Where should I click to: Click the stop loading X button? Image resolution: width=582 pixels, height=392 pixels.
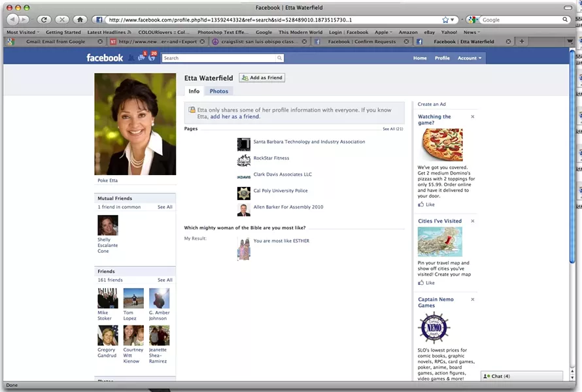pos(62,20)
